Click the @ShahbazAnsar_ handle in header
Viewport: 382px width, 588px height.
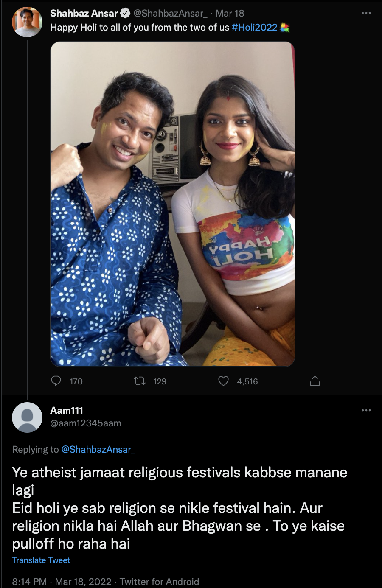click(x=171, y=13)
